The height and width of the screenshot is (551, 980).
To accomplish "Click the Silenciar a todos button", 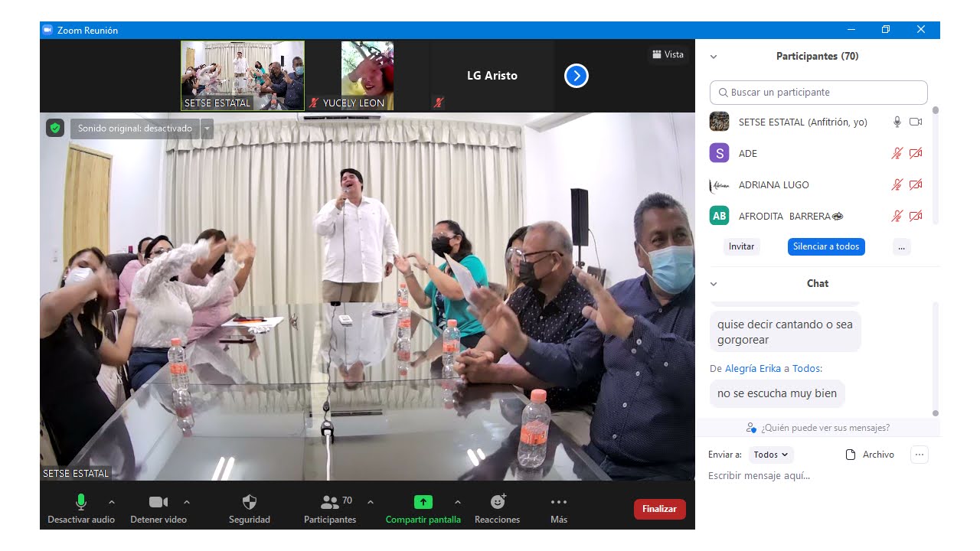I will click(x=826, y=246).
